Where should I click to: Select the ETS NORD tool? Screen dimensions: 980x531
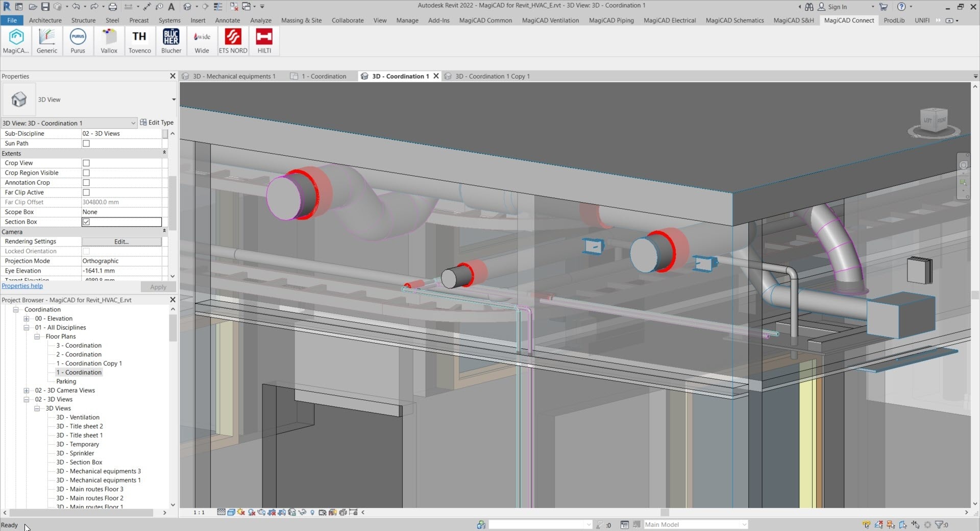[x=233, y=41]
